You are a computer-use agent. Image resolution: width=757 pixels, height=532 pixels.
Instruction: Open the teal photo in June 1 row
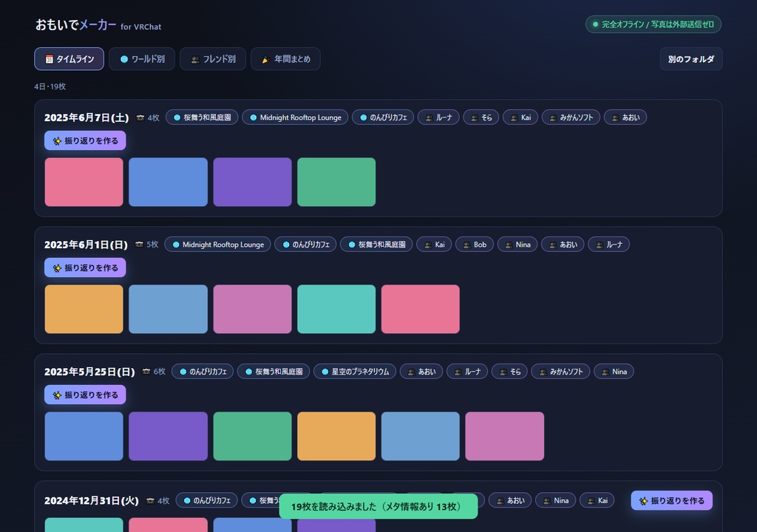coord(336,309)
